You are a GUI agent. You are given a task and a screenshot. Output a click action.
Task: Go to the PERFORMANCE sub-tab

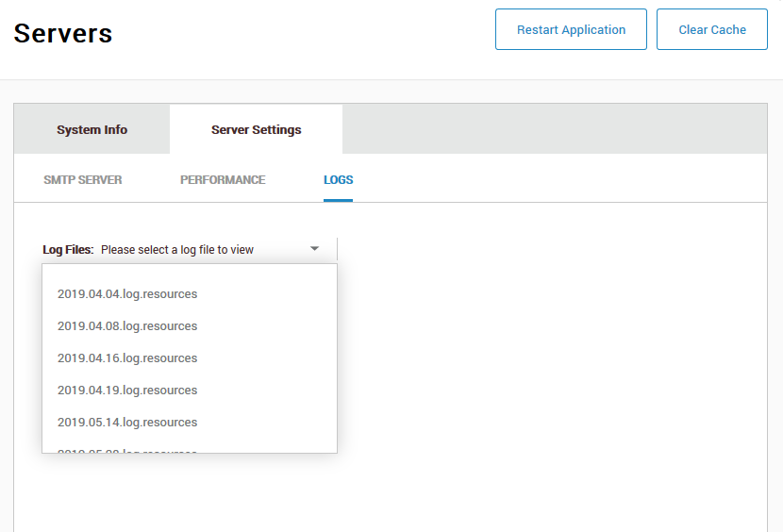tap(223, 180)
